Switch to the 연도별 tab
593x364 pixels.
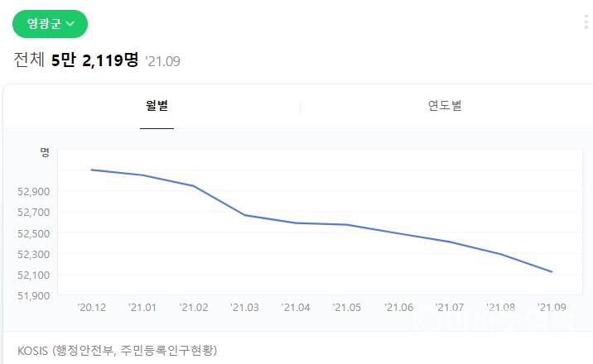445,106
